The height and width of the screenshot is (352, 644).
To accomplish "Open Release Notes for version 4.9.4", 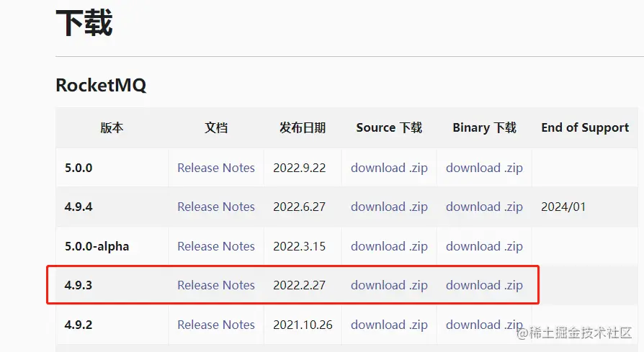I will tap(216, 207).
